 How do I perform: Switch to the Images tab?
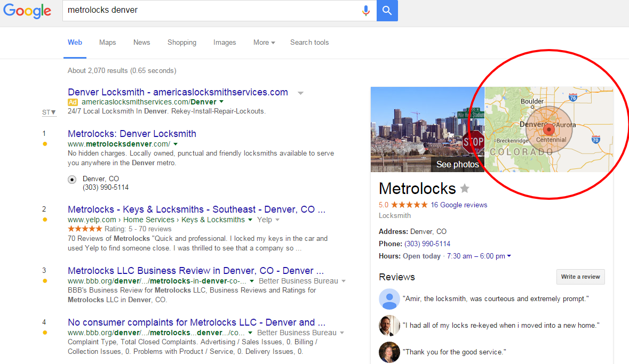[x=225, y=43]
